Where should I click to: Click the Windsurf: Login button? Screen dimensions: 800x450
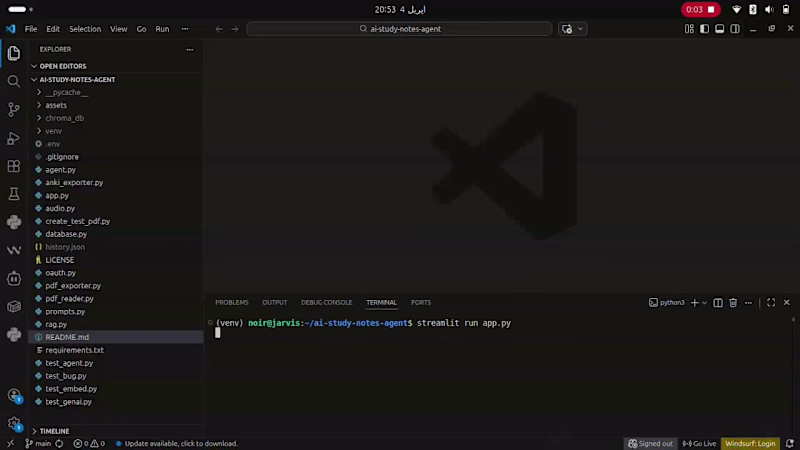coord(750,443)
